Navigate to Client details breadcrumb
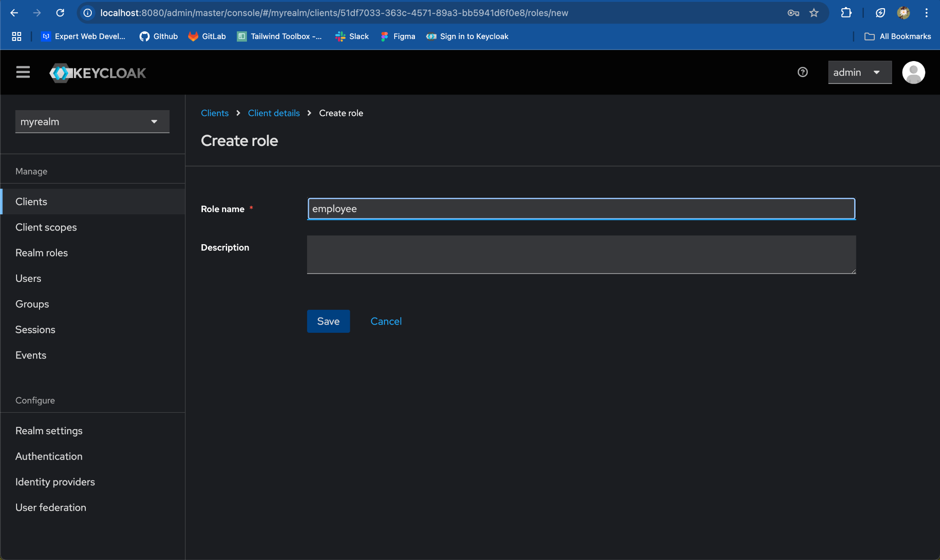The width and height of the screenshot is (940, 560). 274,113
